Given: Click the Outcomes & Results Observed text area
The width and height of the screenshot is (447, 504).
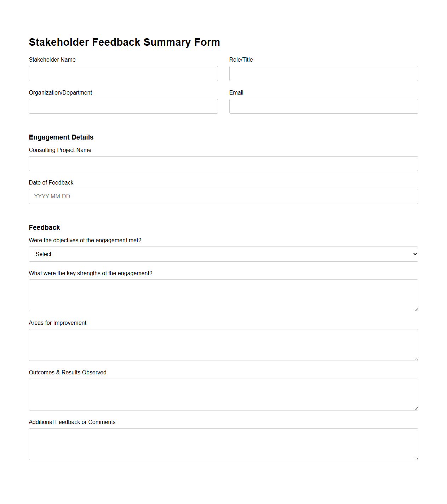Looking at the screenshot, I should coord(223,394).
